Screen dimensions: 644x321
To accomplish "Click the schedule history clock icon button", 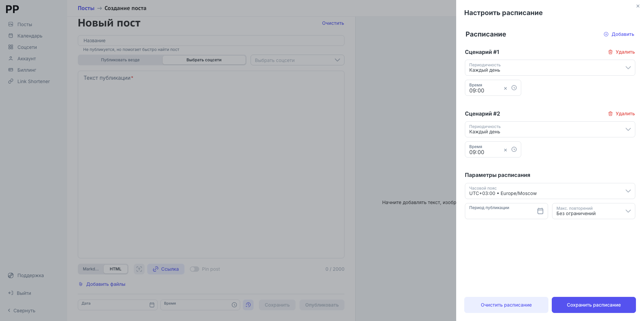I will click(248, 305).
